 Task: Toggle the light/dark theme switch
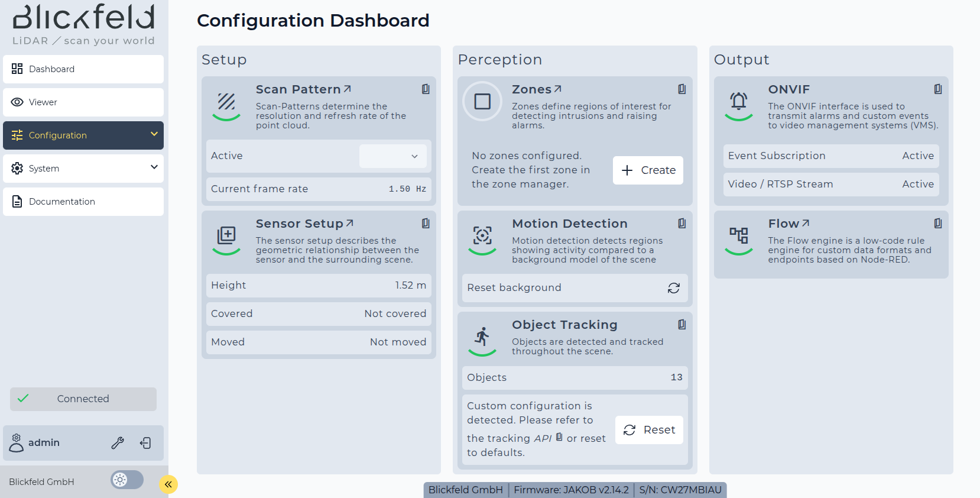click(x=127, y=480)
